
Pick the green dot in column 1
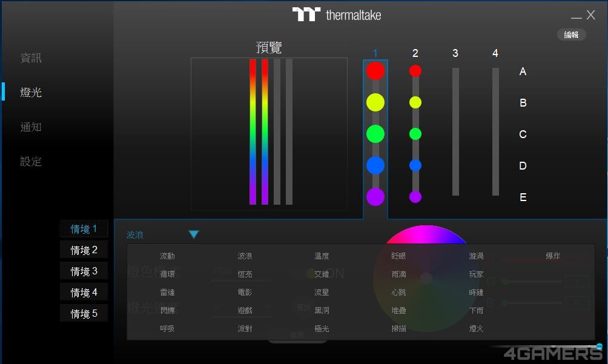click(x=375, y=134)
